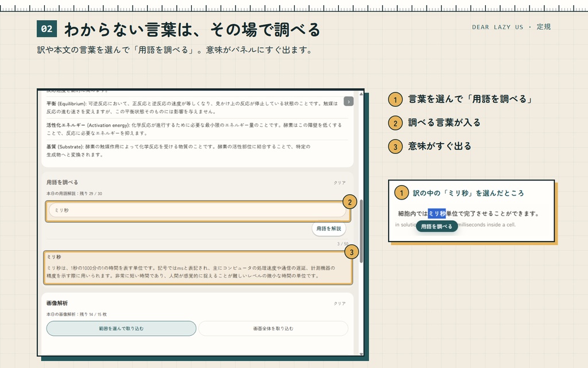The height and width of the screenshot is (368, 588).
Task: Focus the term input field containing ミリ秒
Action: point(198,210)
